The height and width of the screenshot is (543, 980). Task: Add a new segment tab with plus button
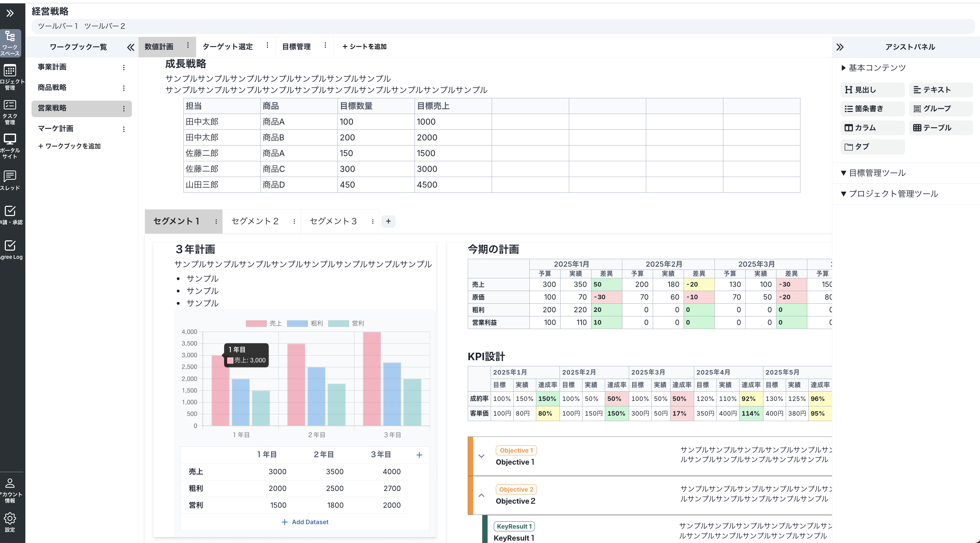[x=388, y=221]
